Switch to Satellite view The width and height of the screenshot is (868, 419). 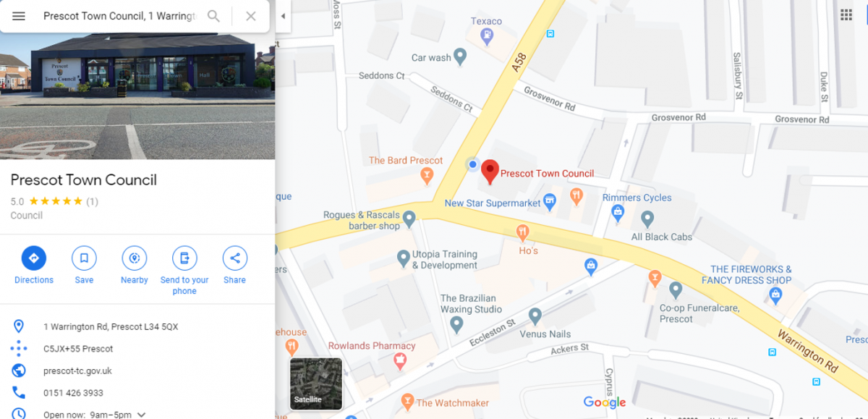(316, 384)
